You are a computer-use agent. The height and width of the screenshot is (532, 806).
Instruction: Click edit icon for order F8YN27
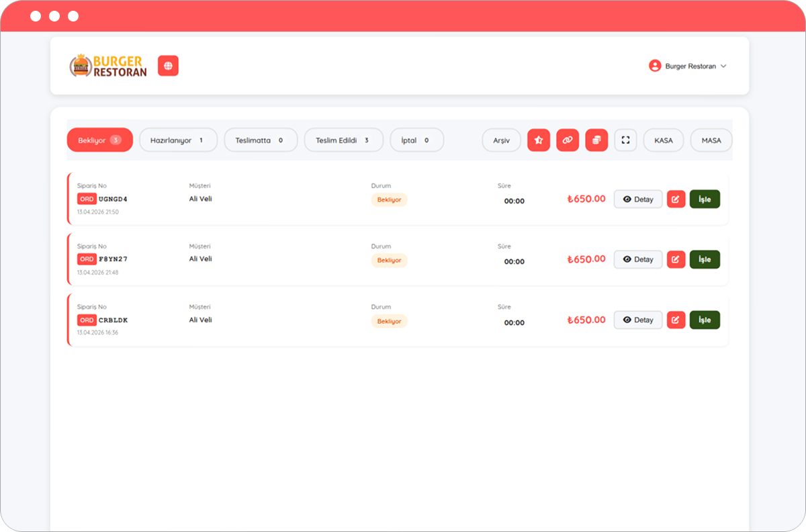point(676,259)
